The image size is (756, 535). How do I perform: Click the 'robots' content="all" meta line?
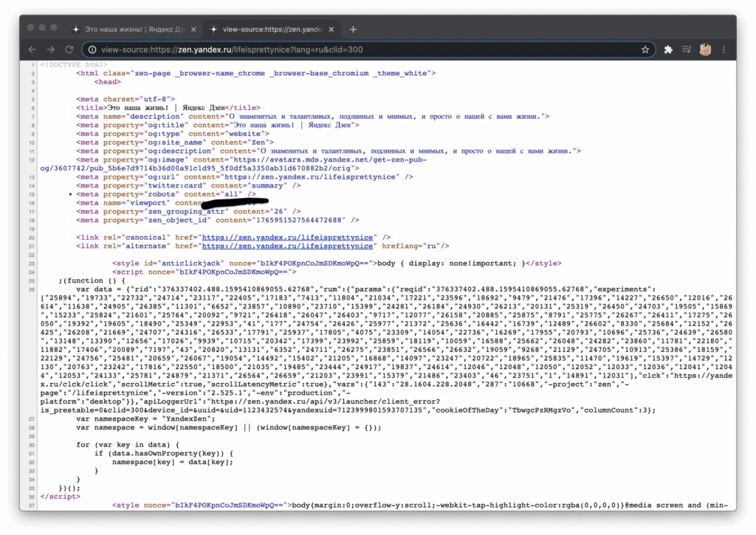pyautogui.click(x=166, y=194)
